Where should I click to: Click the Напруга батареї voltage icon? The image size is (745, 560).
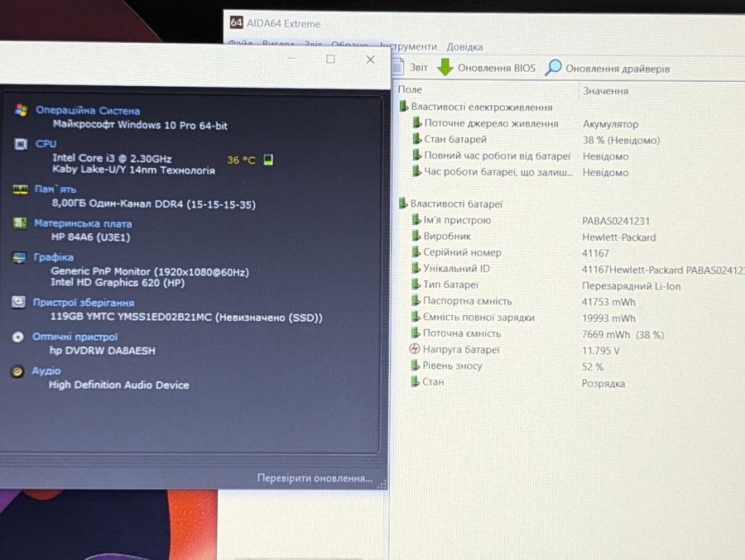point(415,349)
